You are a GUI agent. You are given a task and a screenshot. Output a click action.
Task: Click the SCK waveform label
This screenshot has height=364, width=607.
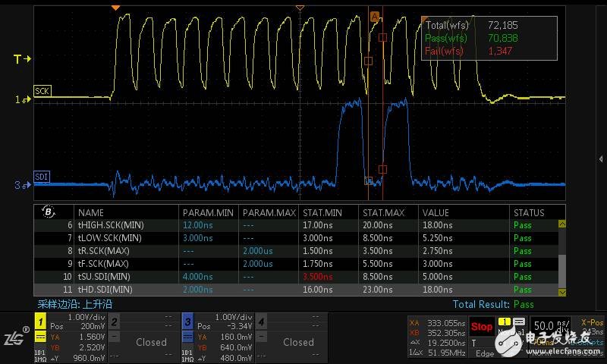tap(46, 91)
